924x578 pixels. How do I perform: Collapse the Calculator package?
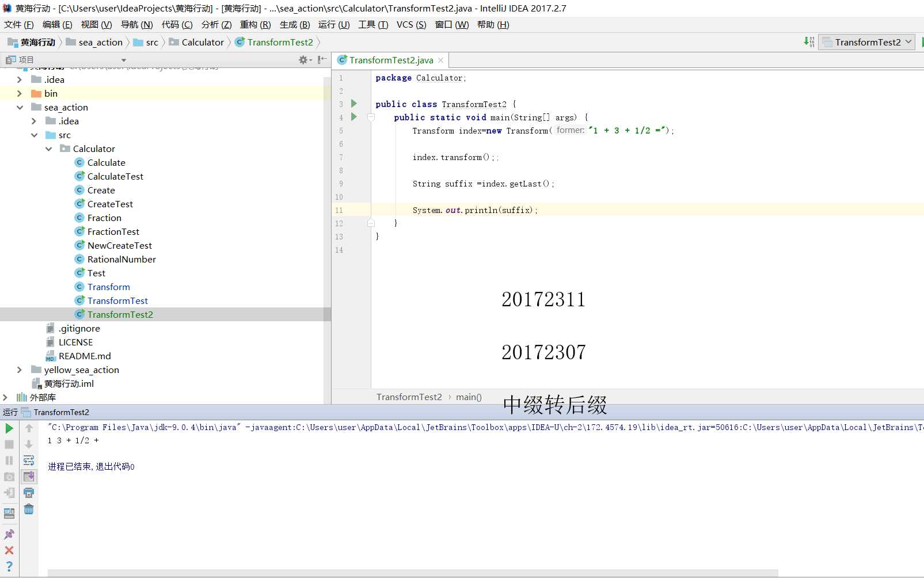48,149
